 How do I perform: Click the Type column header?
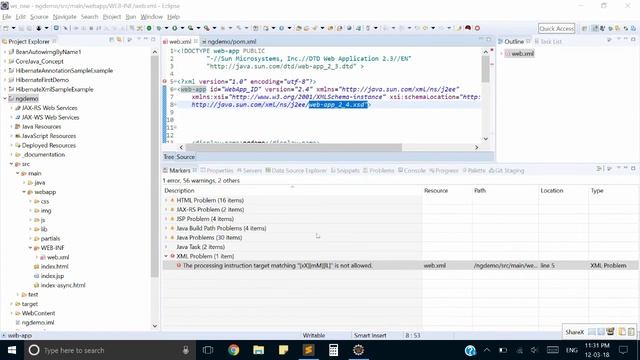click(x=613, y=191)
